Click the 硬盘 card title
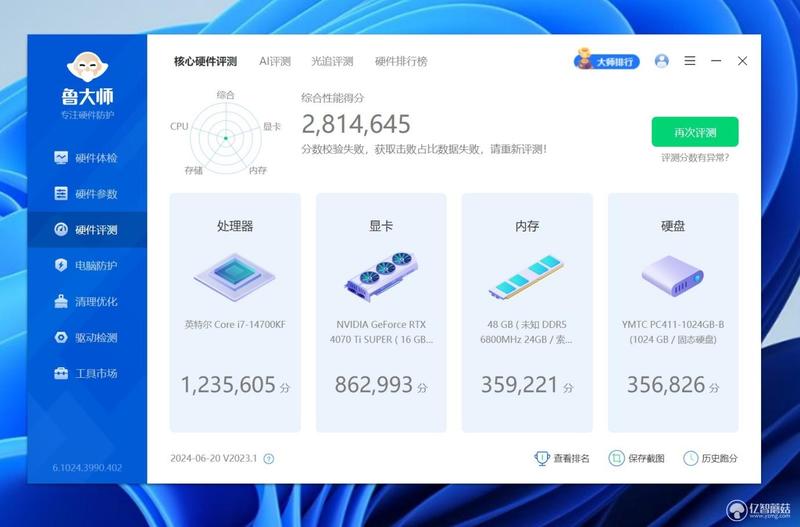Screen dimensions: 800x527 [x=672, y=226]
